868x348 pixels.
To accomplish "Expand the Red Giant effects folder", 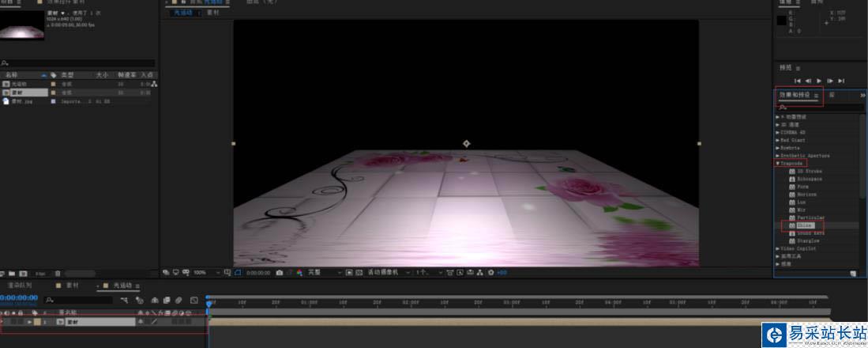I will tap(778, 140).
